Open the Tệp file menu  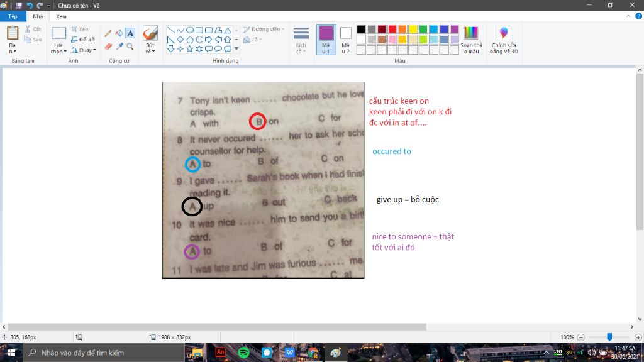pyautogui.click(x=13, y=16)
